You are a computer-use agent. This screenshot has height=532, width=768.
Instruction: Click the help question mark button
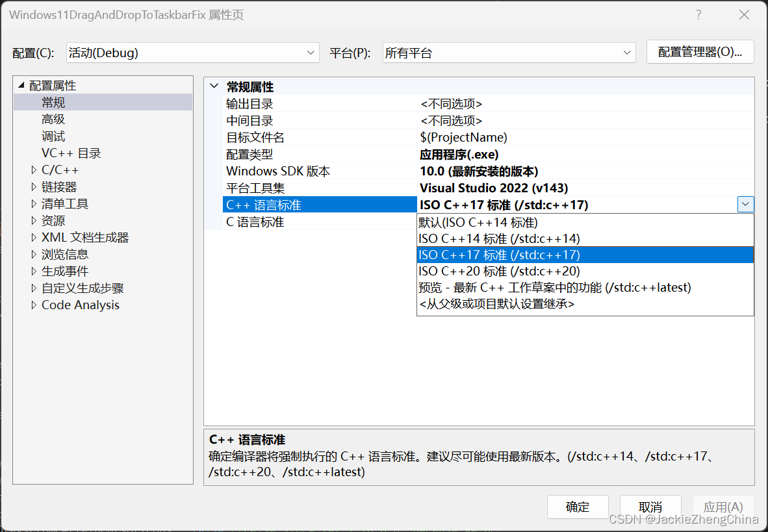(x=698, y=15)
